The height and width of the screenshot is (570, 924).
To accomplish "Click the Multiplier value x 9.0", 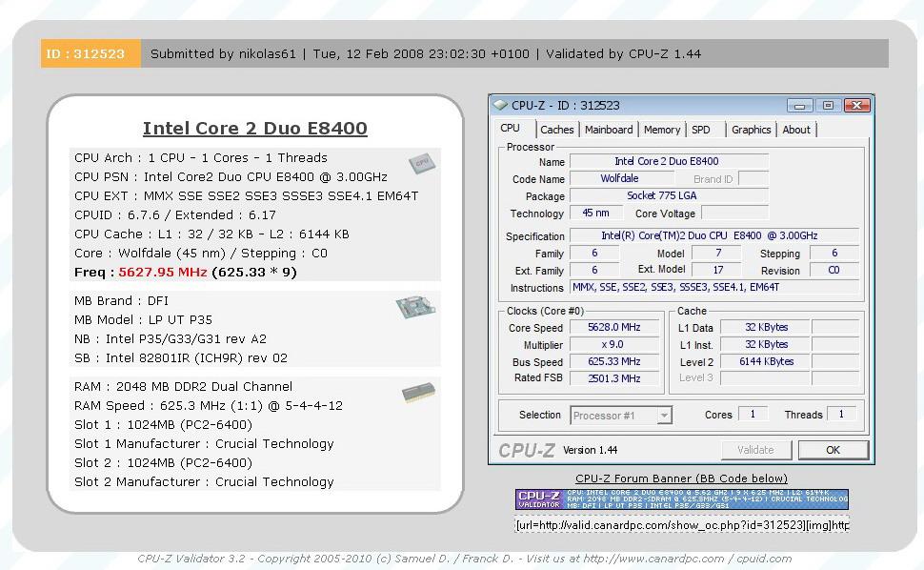I will pos(614,344).
